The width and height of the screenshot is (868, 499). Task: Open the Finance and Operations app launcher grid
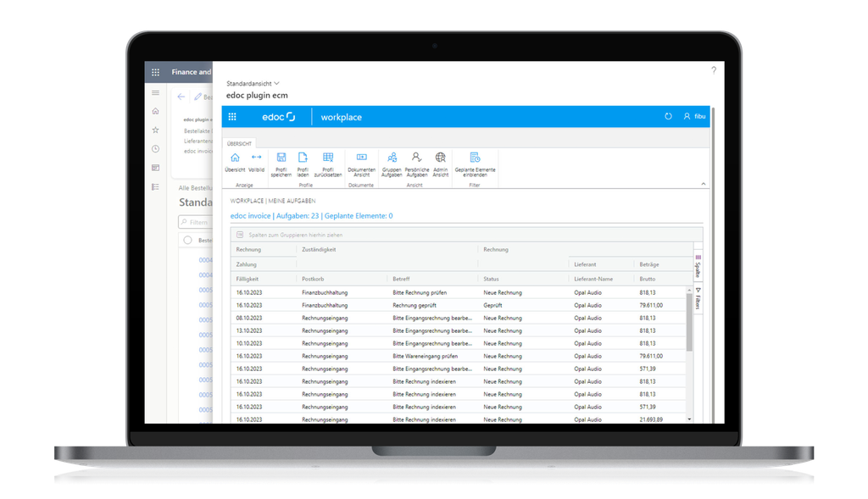pos(156,72)
